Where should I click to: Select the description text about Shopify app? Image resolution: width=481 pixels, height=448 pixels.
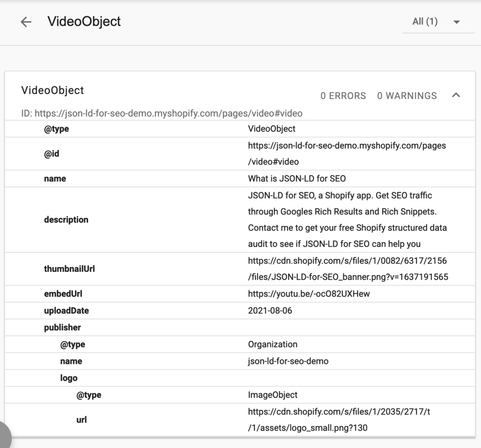pyautogui.click(x=347, y=220)
